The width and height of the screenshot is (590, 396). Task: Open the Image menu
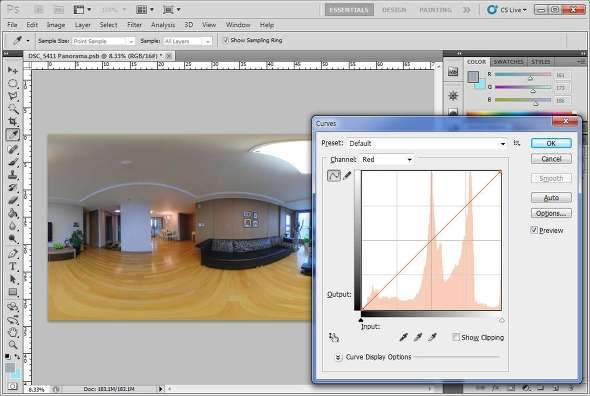click(56, 25)
